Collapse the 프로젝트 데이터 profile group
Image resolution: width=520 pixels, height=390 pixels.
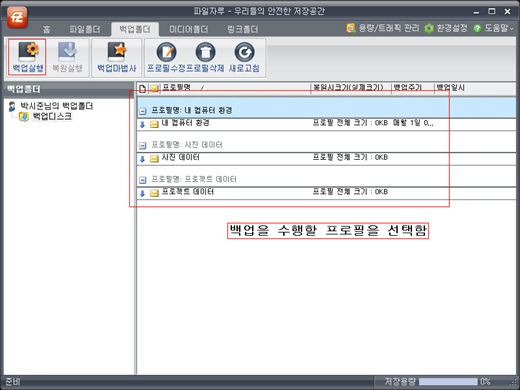(143, 180)
